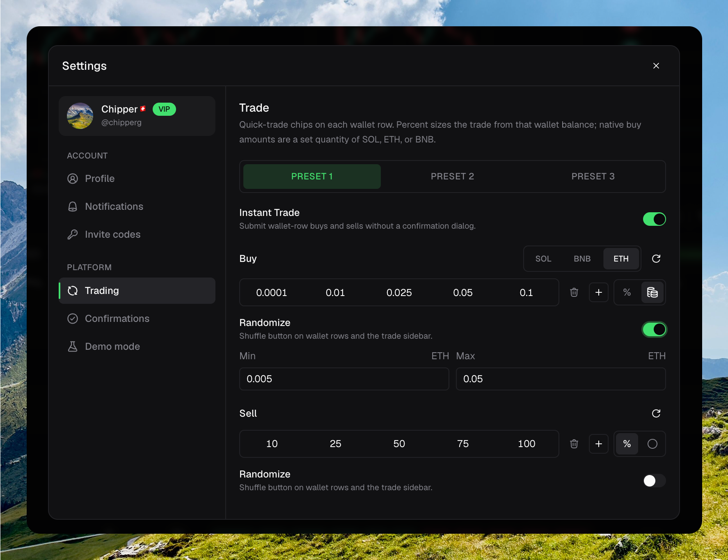Viewport: 728px width, 560px height.
Task: Click the Max ETH input field
Action: pos(561,379)
